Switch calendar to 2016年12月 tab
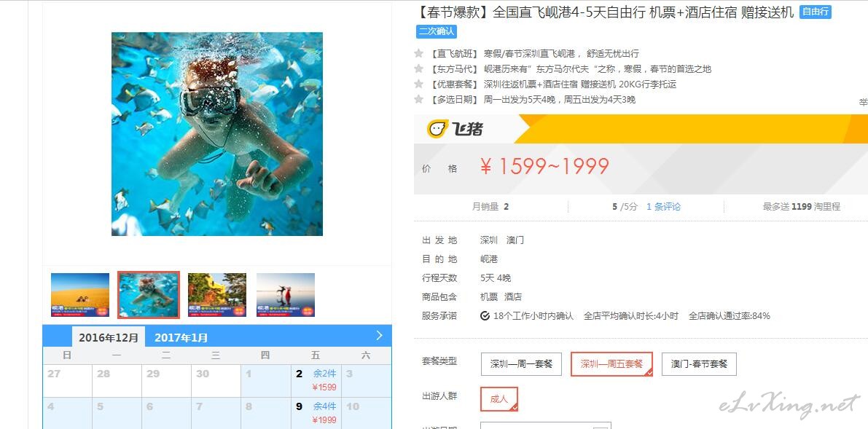This screenshot has width=868, height=429. tap(109, 337)
